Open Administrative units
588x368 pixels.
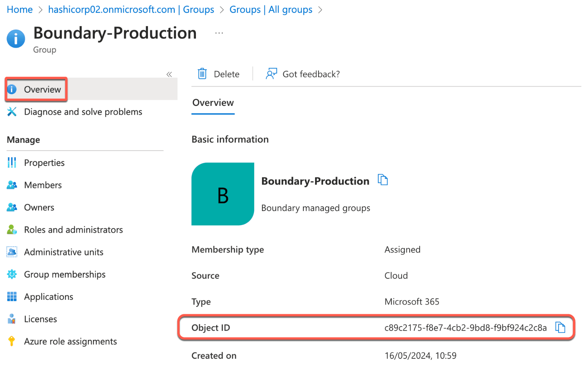[63, 252]
